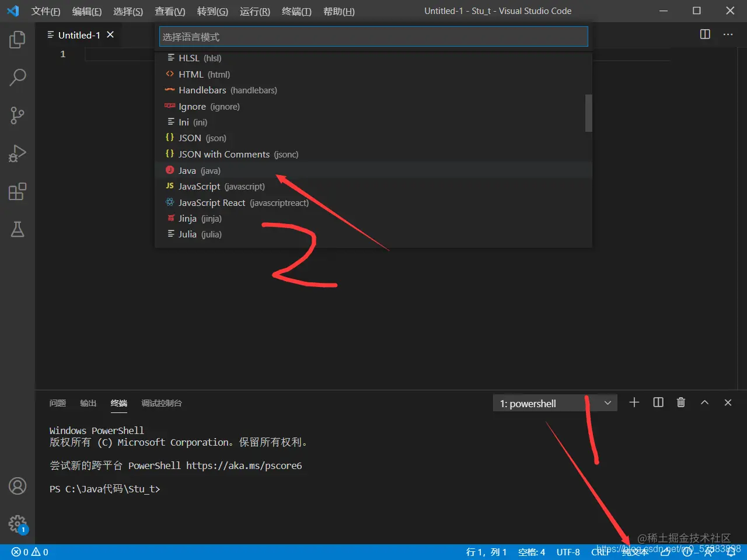Open the notifications bell in status bar

tap(731, 552)
